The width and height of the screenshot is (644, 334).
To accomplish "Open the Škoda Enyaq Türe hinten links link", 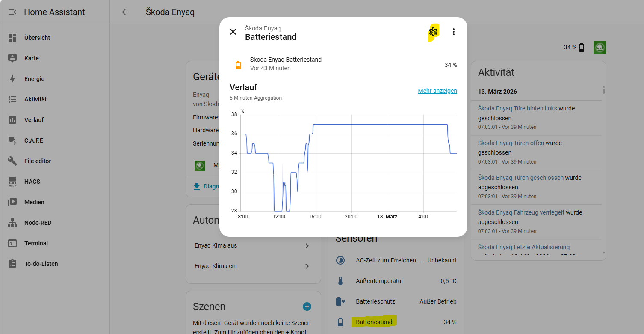I will click(517, 108).
